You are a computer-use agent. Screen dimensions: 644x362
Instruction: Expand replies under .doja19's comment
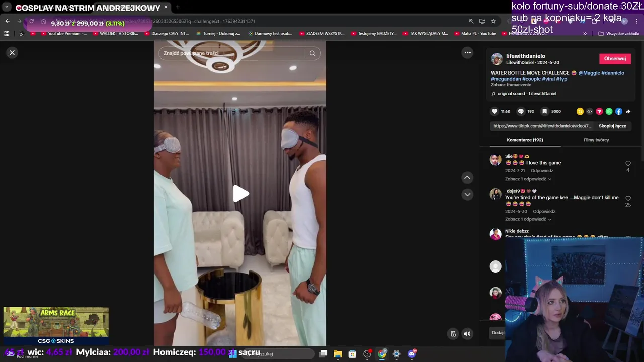click(528, 219)
